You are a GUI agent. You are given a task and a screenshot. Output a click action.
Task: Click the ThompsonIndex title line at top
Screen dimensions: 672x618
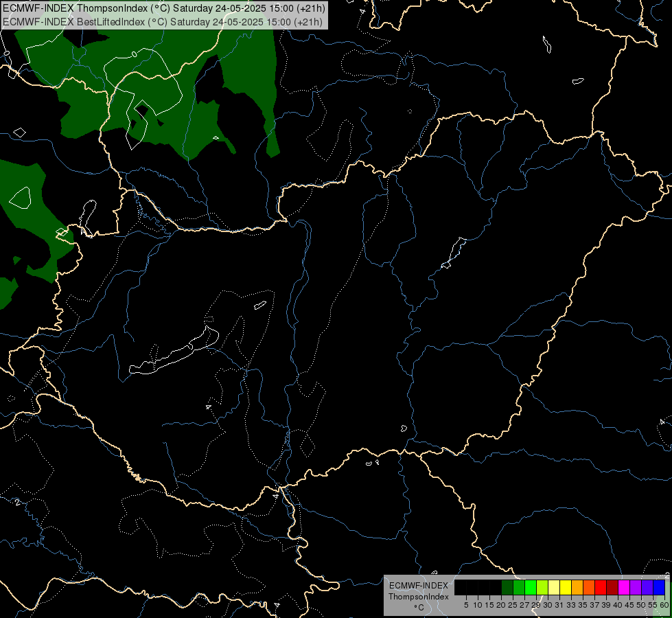tap(164, 8)
